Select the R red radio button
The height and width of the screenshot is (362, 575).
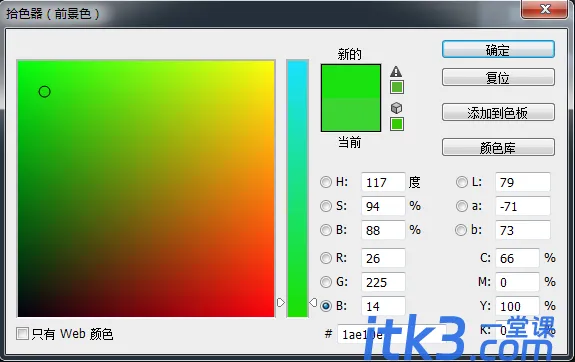pos(326,258)
